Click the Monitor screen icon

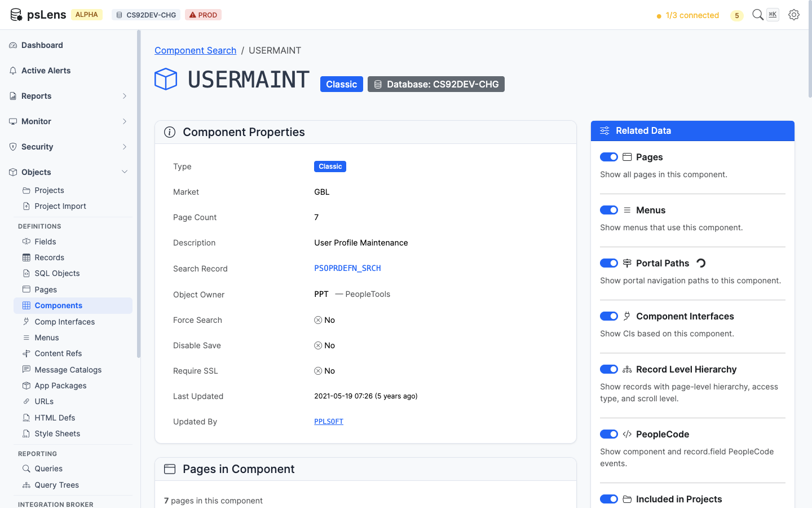click(13, 121)
